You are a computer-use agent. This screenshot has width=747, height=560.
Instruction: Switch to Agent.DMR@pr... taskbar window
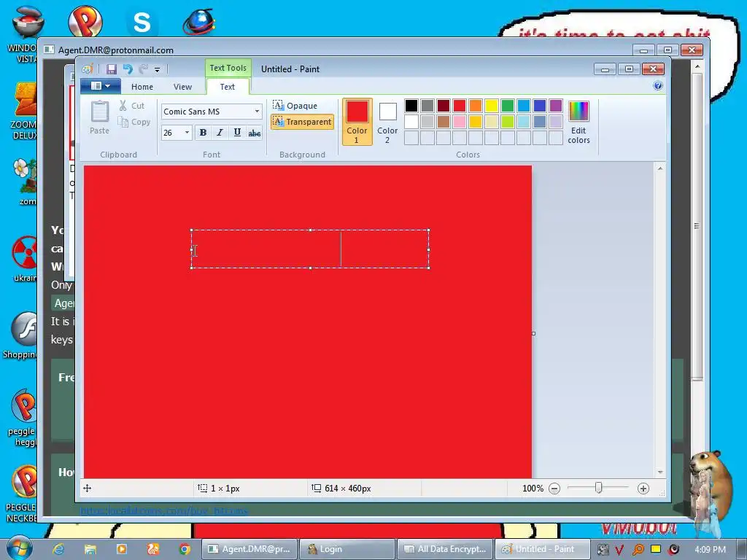tap(249, 549)
